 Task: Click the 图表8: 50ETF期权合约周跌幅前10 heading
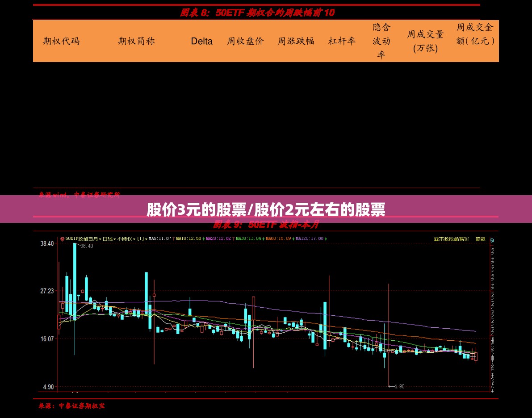pyautogui.click(x=257, y=13)
